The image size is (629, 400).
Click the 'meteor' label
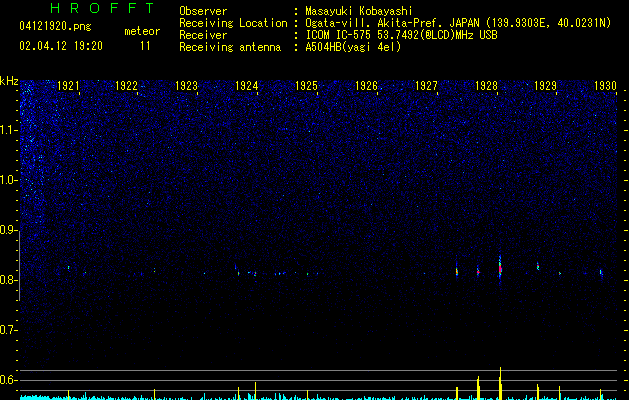pyautogui.click(x=142, y=31)
